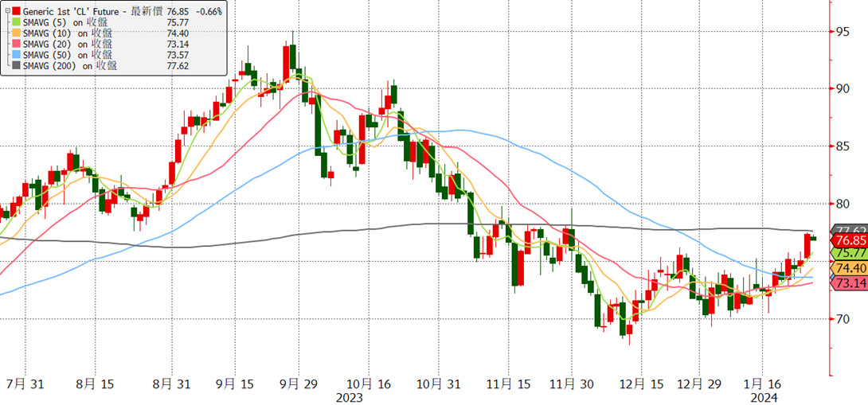Click the 95 label on the price axis
Viewport: 868px width, 405px height.
842,32
